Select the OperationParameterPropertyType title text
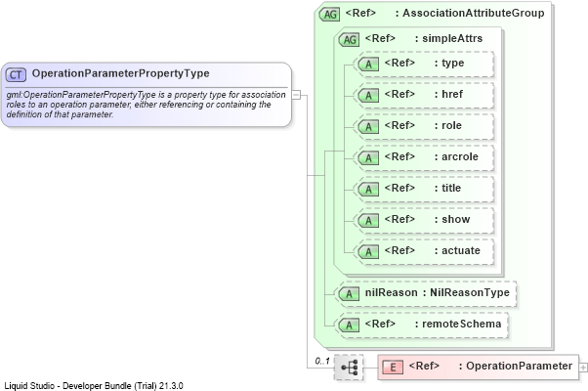The height and width of the screenshot is (391, 588). pos(121,73)
